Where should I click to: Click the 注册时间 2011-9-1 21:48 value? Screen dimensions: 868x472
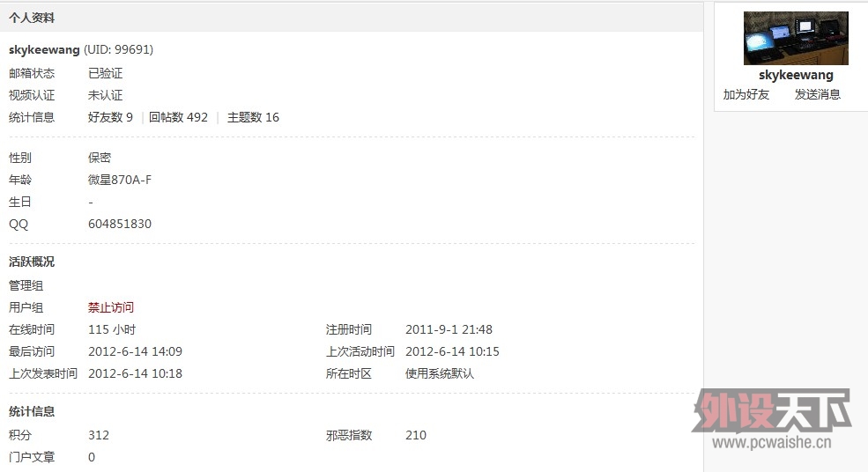tap(449, 330)
